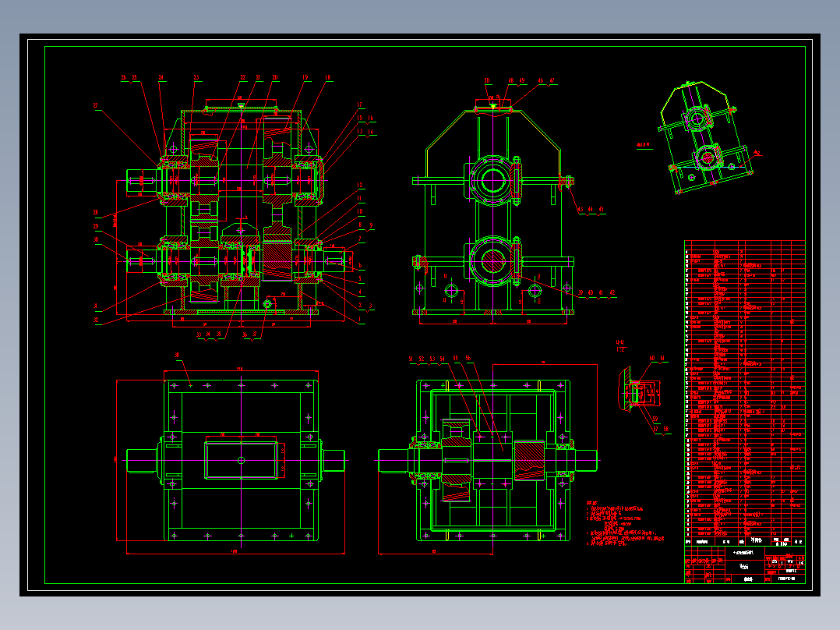The width and height of the screenshot is (840, 630).
Task: Select part balloon number 17
Action: click(x=359, y=105)
